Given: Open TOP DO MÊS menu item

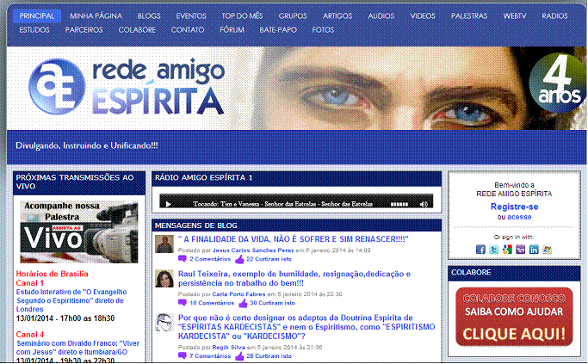Looking at the screenshot, I should (242, 16).
